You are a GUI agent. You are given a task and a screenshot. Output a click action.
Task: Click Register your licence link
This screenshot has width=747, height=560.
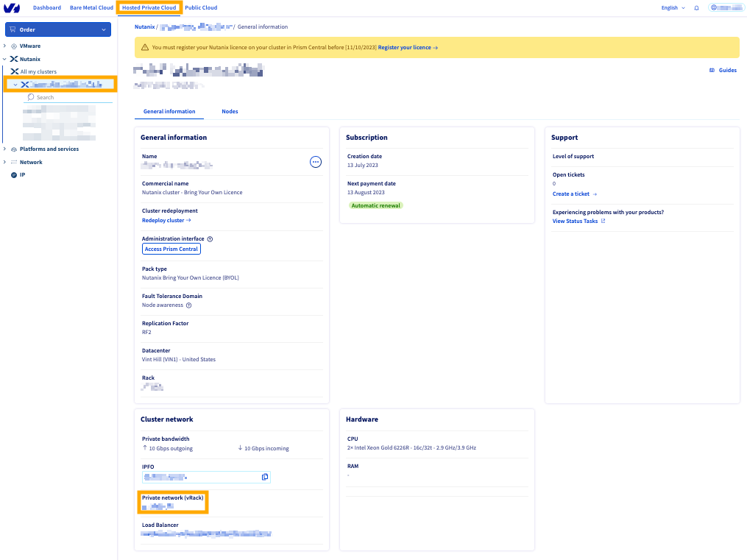pos(408,48)
